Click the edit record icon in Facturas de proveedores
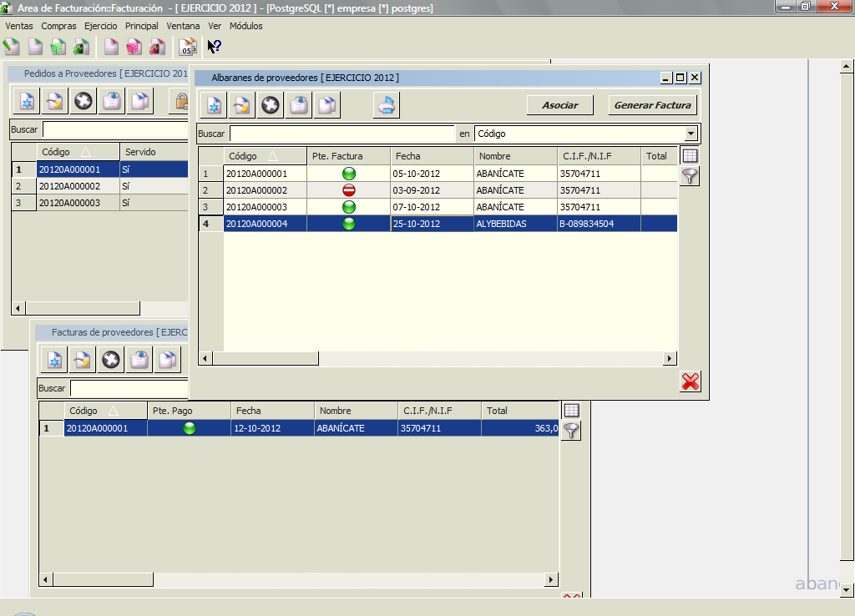855x616 pixels. 83,360
